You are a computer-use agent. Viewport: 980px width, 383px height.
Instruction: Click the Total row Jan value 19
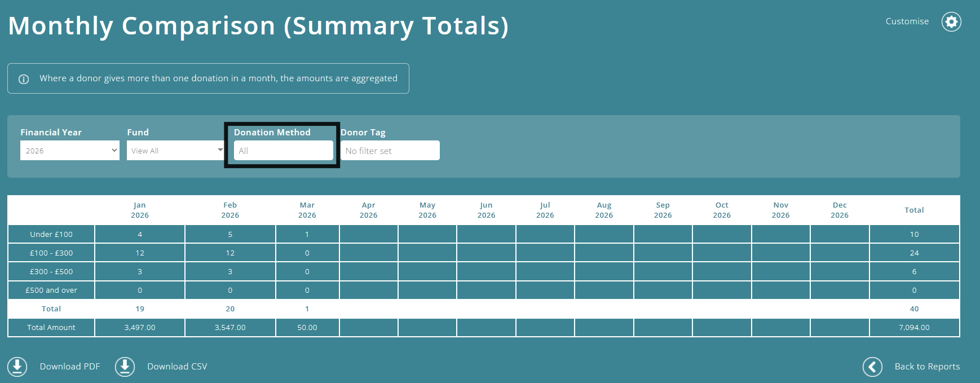coord(140,309)
